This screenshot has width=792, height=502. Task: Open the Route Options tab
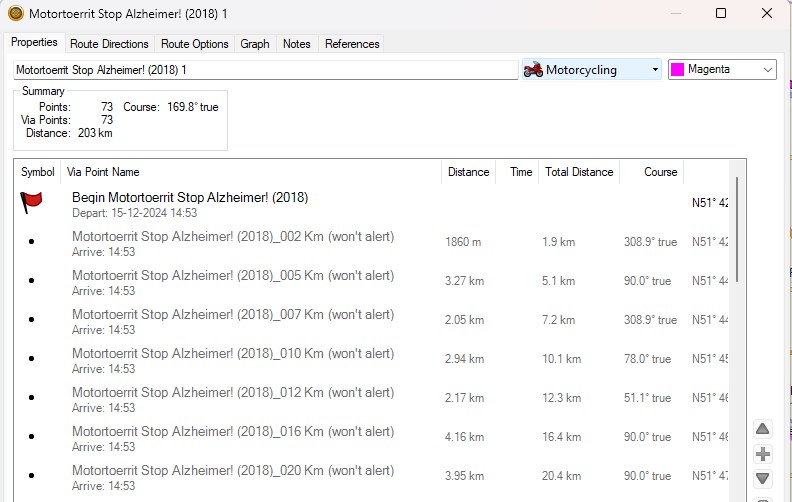(195, 44)
